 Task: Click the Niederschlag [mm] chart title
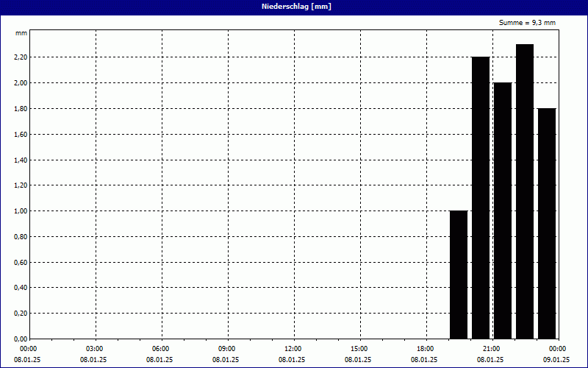pyautogui.click(x=296, y=7)
